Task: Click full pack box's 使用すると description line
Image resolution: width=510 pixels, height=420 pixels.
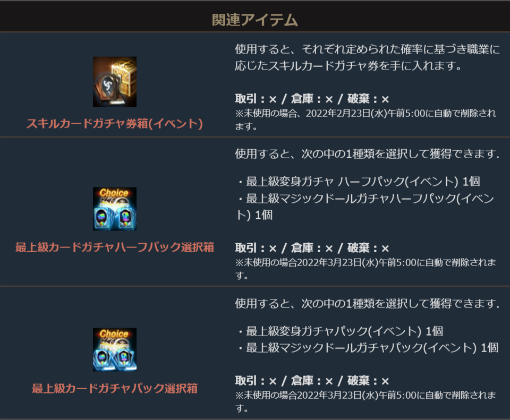Action: (x=367, y=304)
